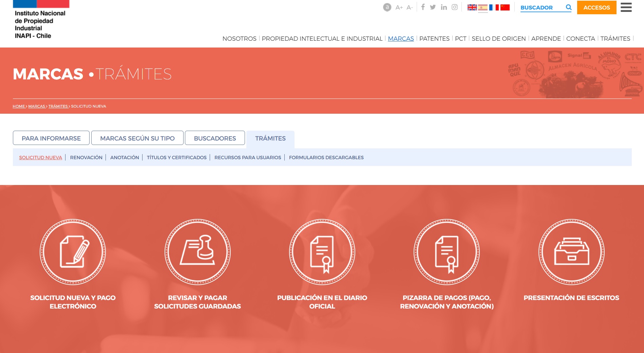Select Recursos para Usuarios submenu link

coord(248,157)
